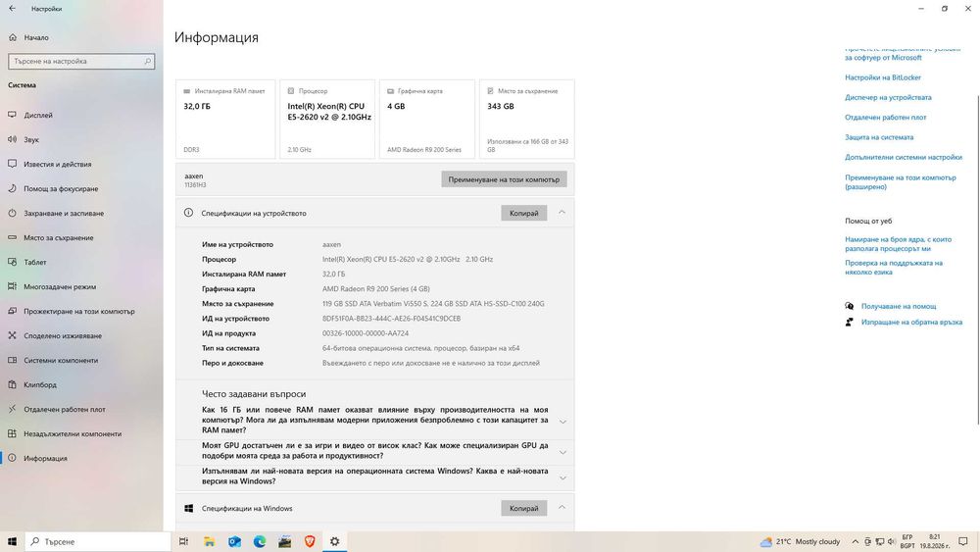The image size is (980, 552).
Task: Select the Клипборд icon
Action: pos(12,384)
